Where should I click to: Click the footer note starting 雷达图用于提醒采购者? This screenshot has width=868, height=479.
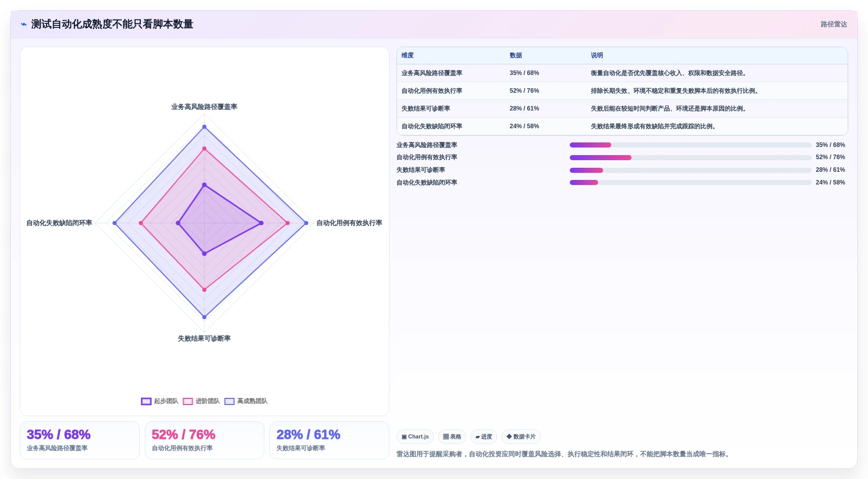point(564,454)
